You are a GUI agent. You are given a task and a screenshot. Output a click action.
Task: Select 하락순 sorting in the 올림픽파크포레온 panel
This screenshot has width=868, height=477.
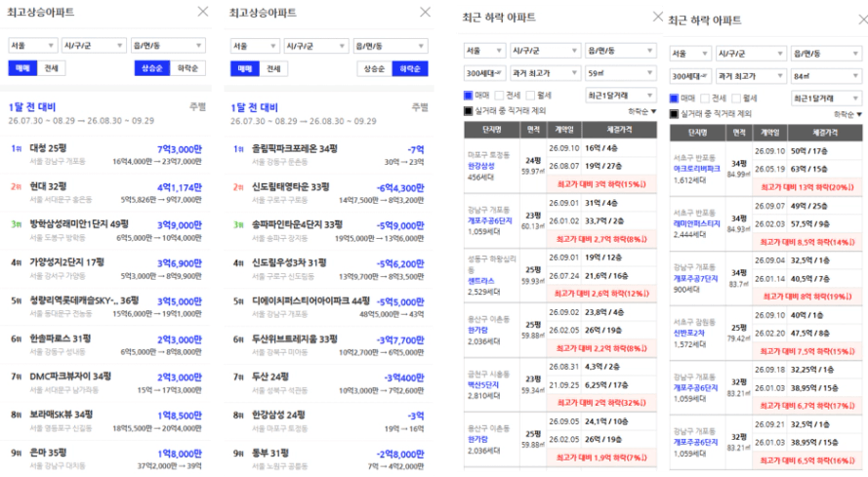click(x=410, y=68)
